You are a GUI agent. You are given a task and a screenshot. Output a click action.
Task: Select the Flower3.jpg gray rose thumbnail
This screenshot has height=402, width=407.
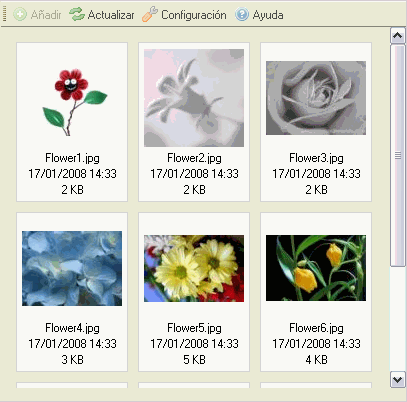[x=316, y=98]
